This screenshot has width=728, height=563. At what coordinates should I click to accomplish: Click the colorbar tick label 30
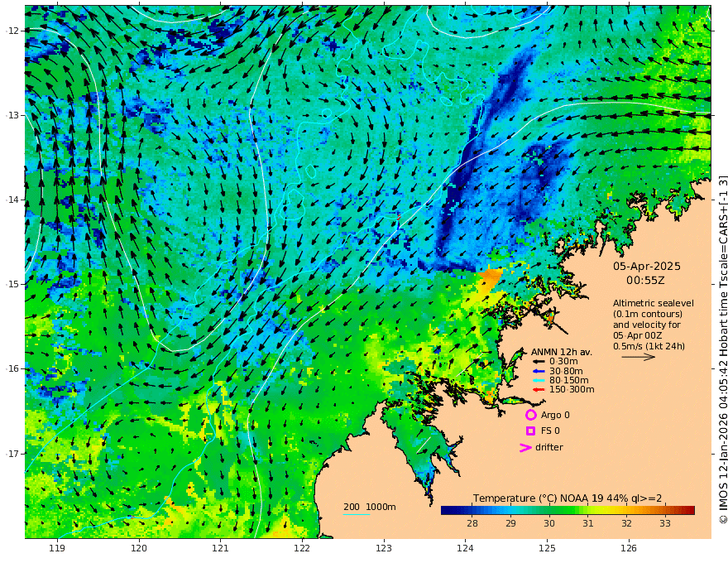(x=549, y=523)
